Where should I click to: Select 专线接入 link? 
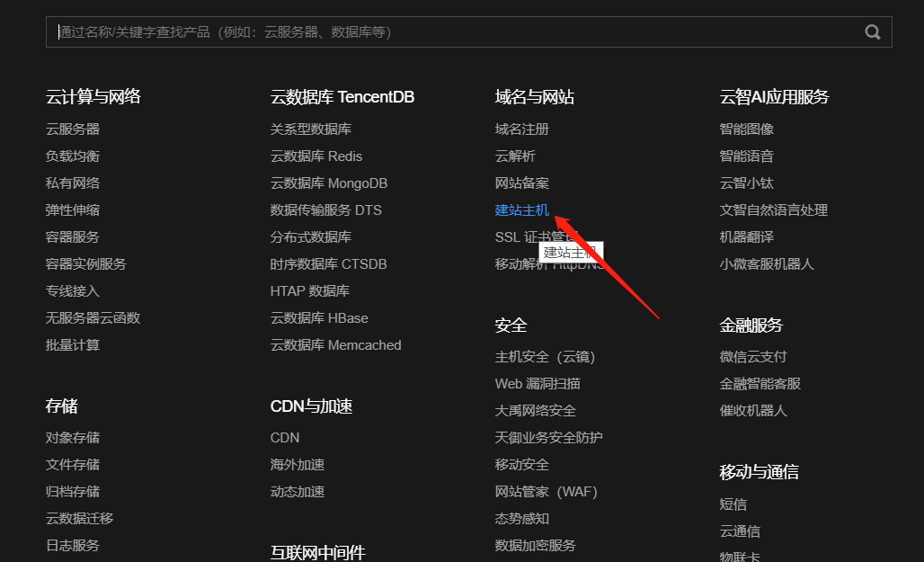(73, 291)
